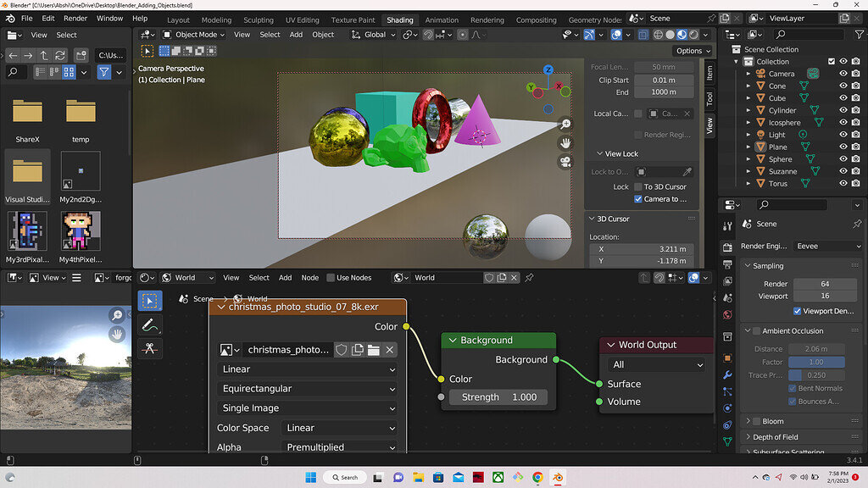Open Blender from the Windows taskbar
The image size is (868, 488).
pos(558,476)
